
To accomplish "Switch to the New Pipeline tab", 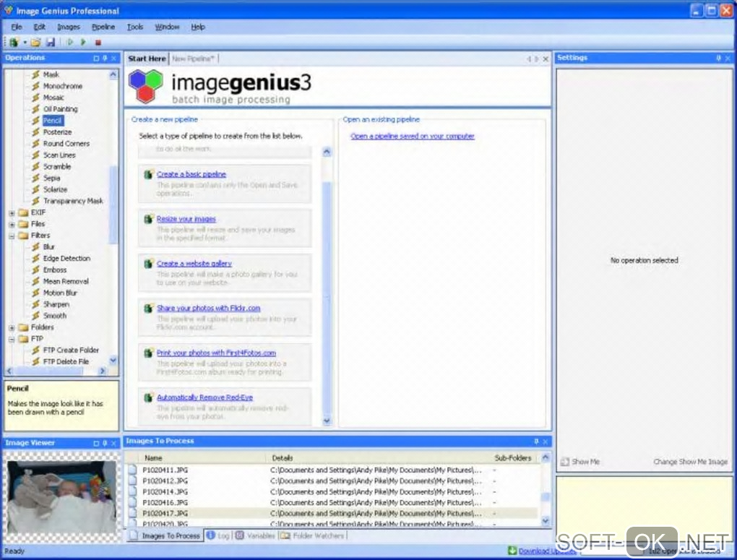I will click(x=193, y=59).
